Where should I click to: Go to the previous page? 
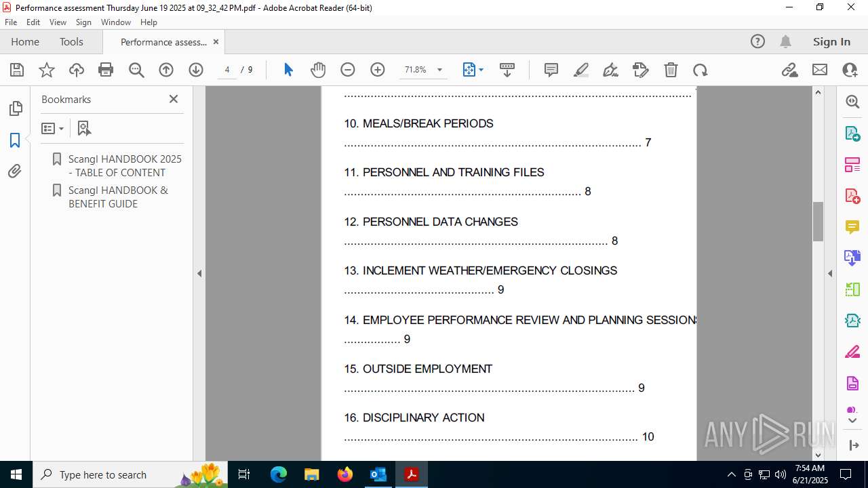pyautogui.click(x=166, y=70)
